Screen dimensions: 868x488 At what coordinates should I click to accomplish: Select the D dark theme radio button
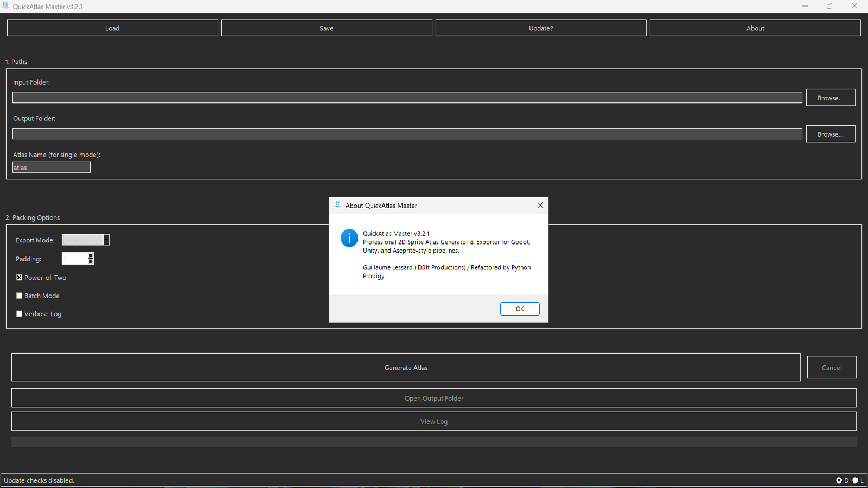coord(839,480)
